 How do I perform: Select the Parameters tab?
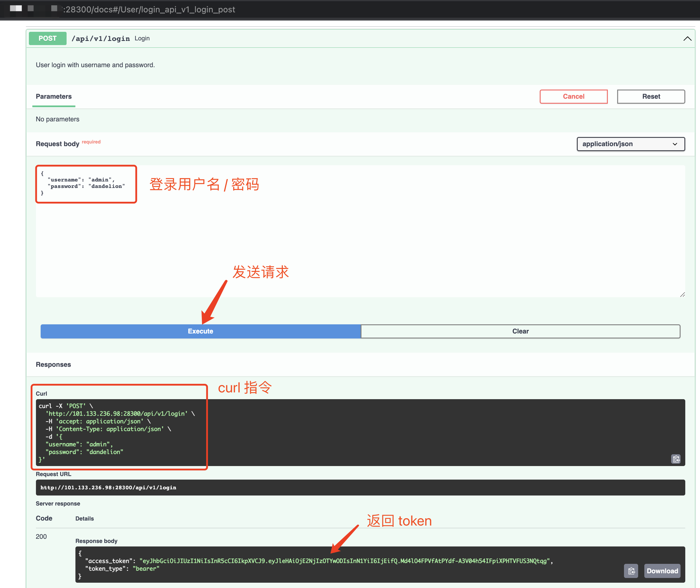click(54, 96)
